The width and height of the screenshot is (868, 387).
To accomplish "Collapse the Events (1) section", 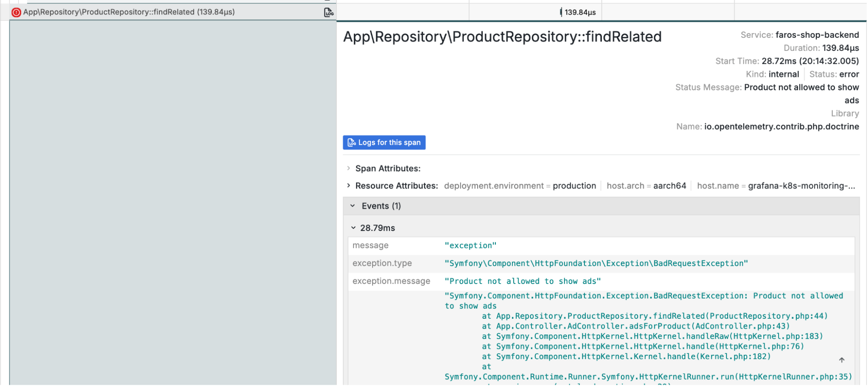I will [x=353, y=206].
